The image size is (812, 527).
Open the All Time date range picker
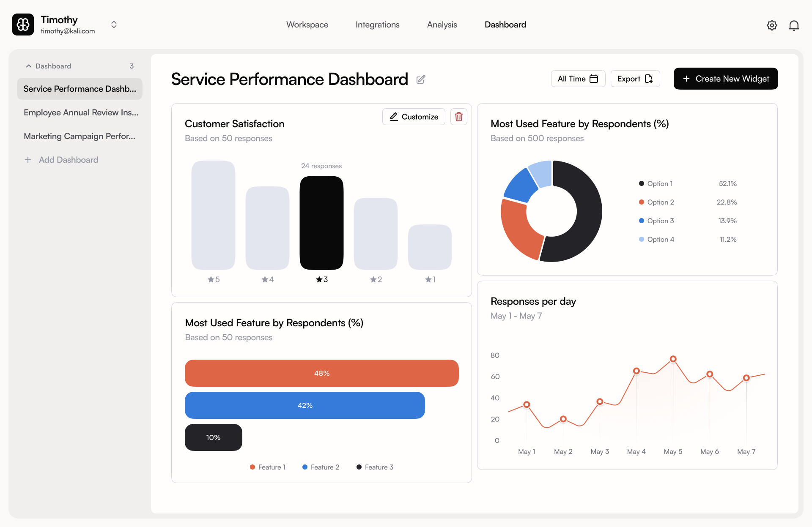coord(578,79)
